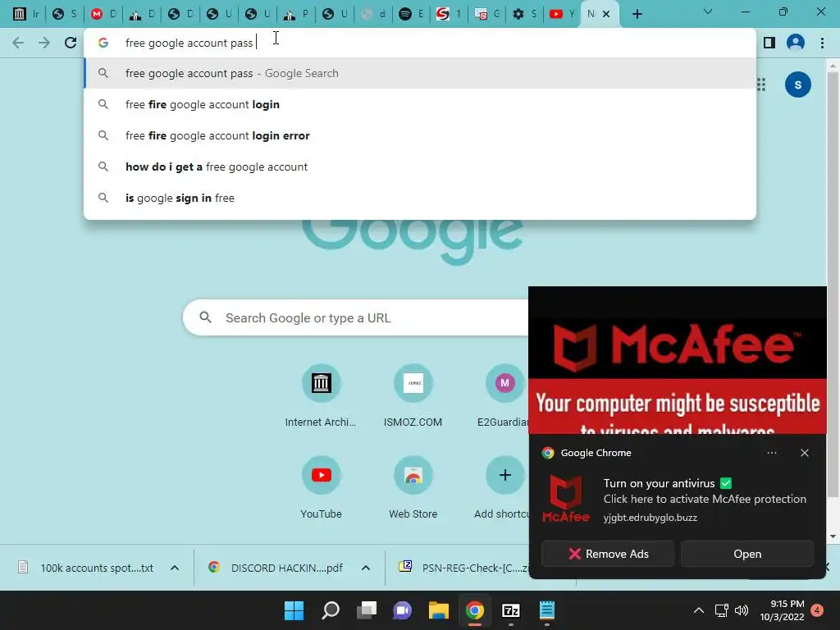Go forward one page
Image resolution: width=840 pixels, height=630 pixels.
(x=44, y=43)
